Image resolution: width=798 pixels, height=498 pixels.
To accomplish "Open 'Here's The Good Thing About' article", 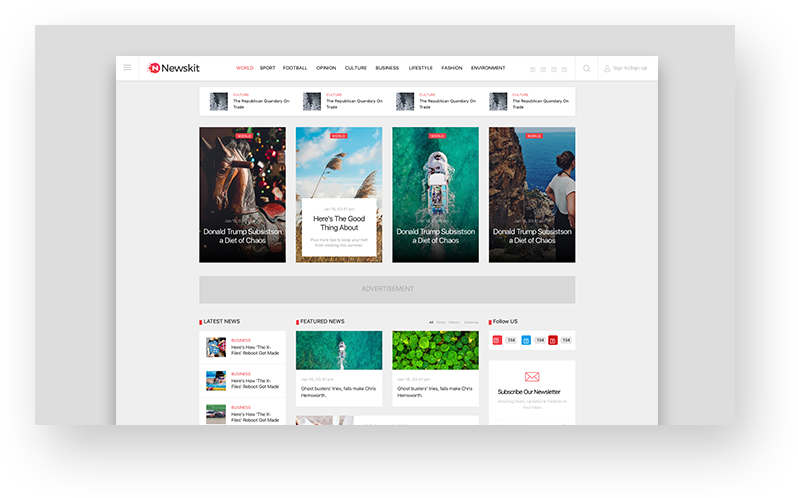I will click(x=338, y=223).
